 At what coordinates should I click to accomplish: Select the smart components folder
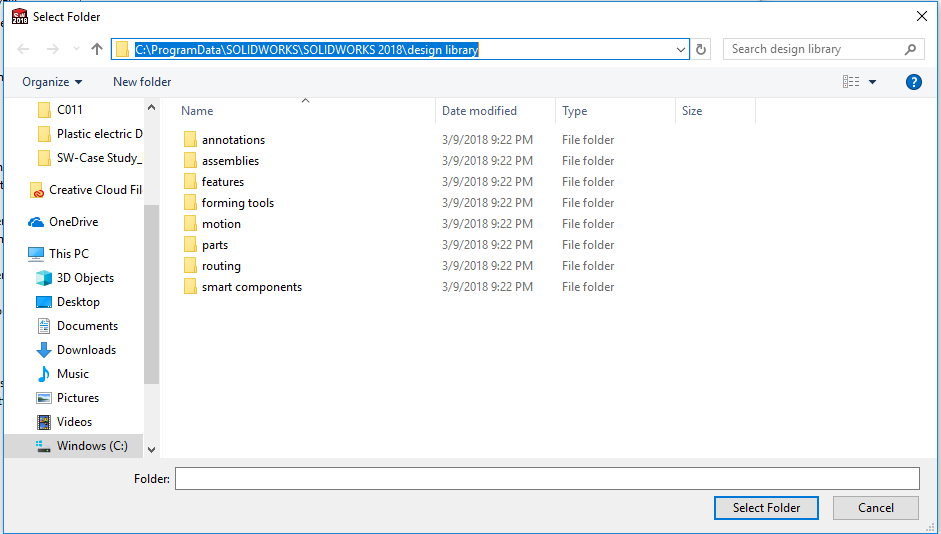click(251, 287)
